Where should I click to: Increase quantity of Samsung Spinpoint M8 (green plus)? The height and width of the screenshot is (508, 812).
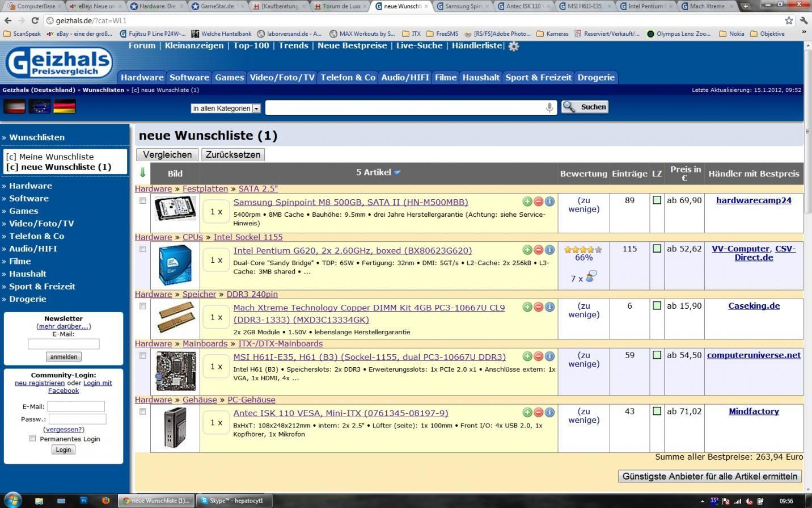(x=527, y=201)
